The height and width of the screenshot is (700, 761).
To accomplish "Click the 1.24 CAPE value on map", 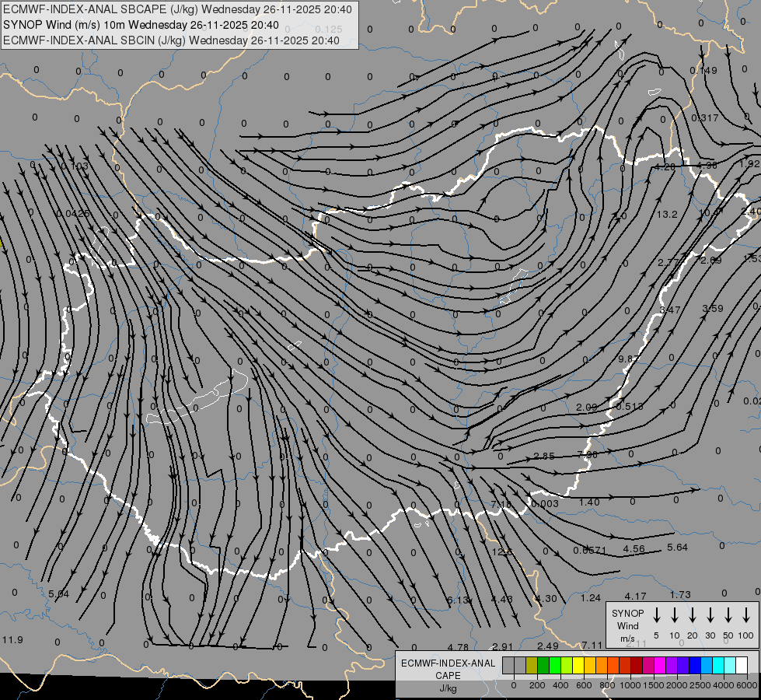I will coord(591,597).
